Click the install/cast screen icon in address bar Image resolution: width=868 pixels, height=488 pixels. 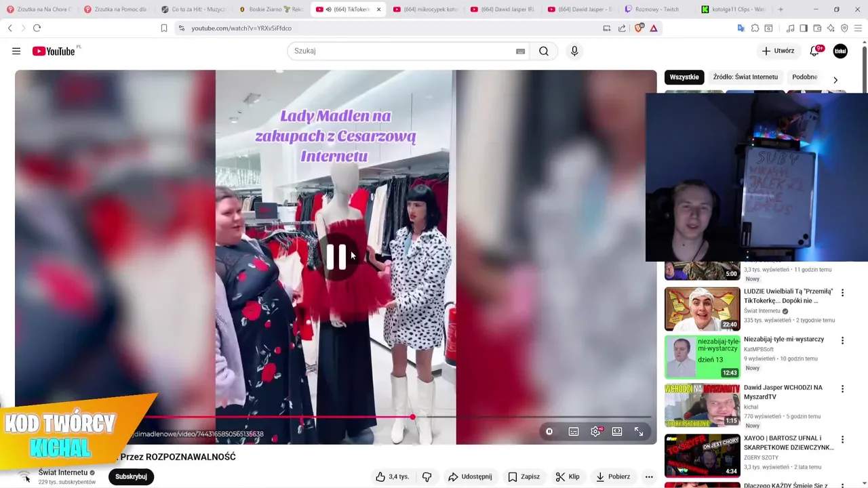(x=607, y=28)
